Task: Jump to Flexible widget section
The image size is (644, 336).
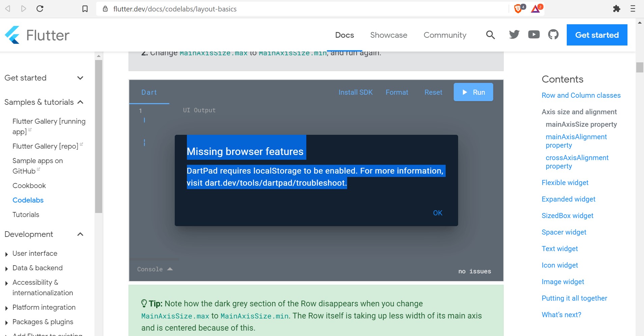Action: pos(565,183)
